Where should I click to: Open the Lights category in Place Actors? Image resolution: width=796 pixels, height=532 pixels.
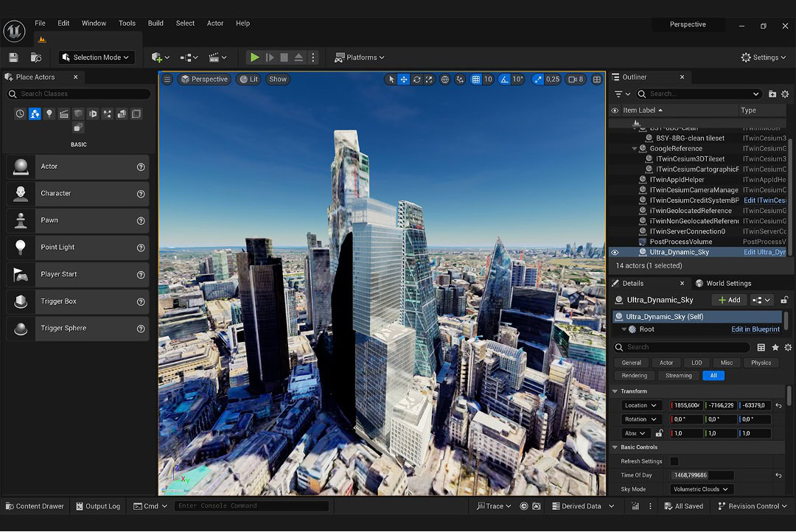(49, 113)
